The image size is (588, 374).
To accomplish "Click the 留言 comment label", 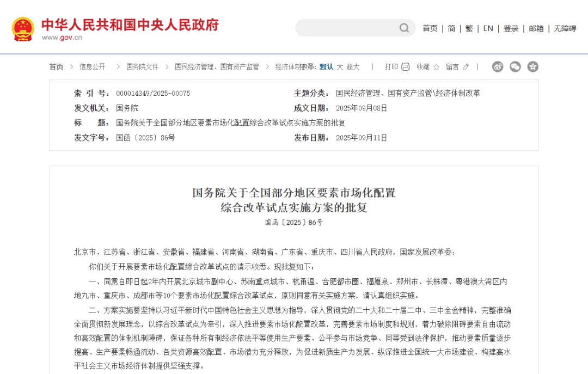I will [452, 67].
